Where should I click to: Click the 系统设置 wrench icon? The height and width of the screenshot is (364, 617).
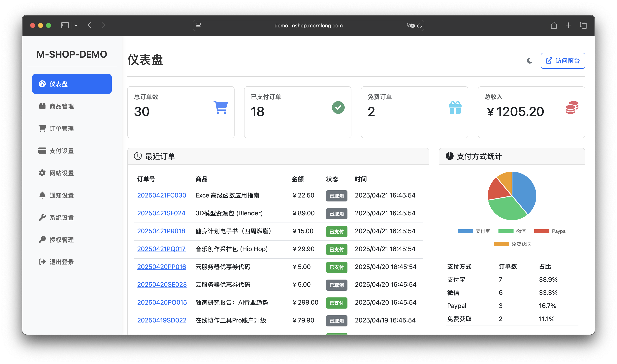tap(42, 217)
